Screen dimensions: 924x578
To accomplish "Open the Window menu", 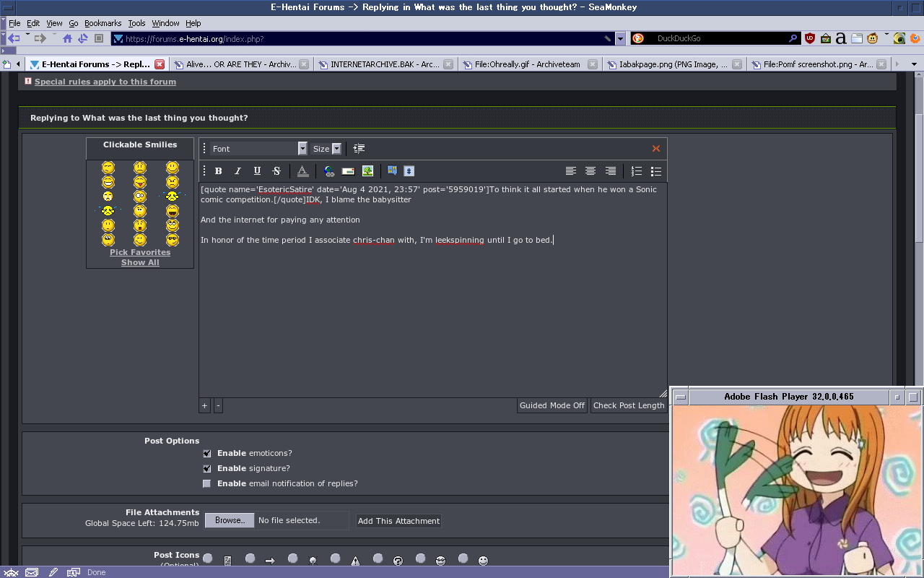I will [165, 23].
